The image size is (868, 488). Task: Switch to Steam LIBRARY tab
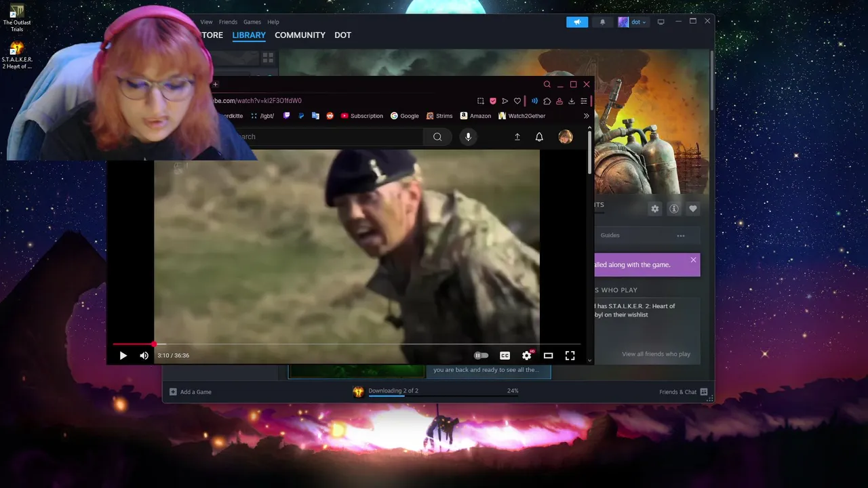[249, 35]
